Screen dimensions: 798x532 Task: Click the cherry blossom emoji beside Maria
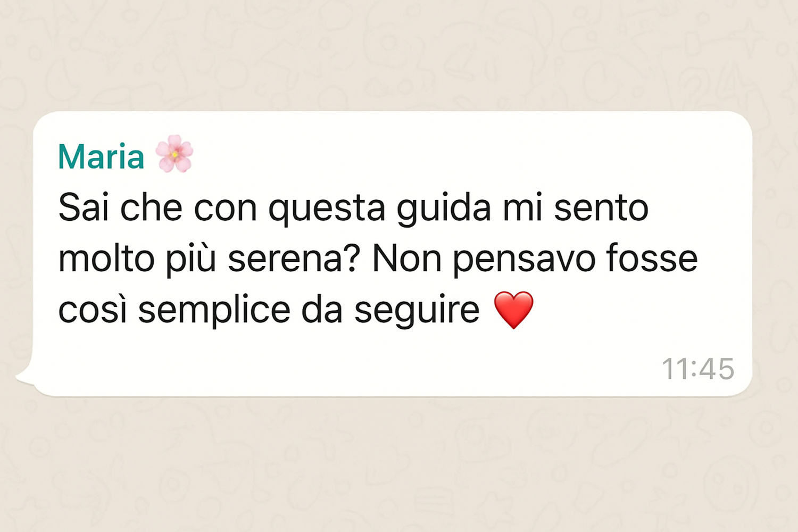(174, 154)
